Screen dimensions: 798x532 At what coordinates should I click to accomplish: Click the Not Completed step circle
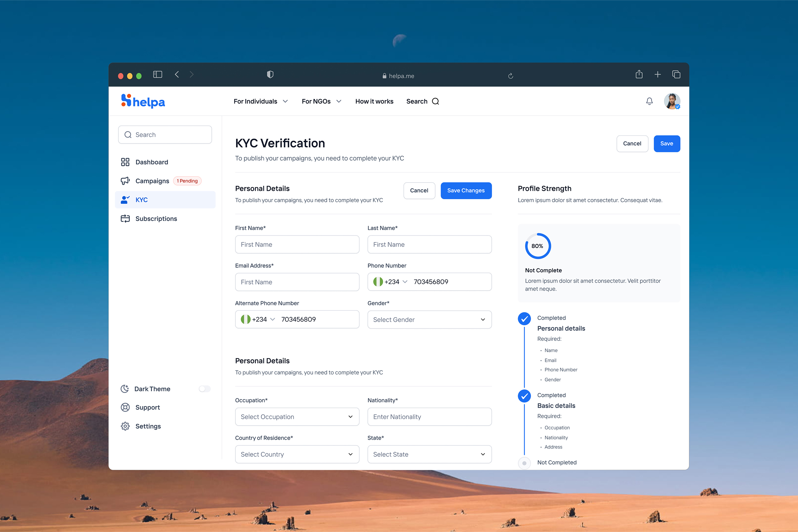[524, 463]
